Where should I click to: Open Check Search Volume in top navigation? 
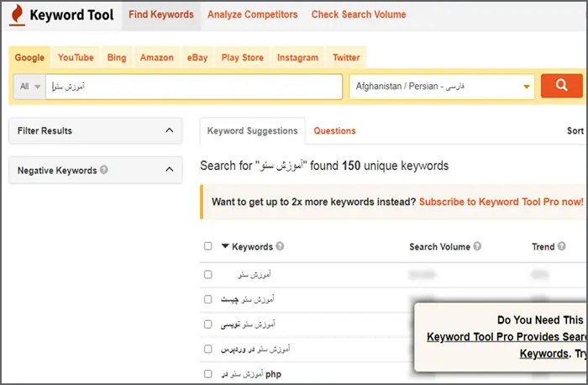click(359, 14)
